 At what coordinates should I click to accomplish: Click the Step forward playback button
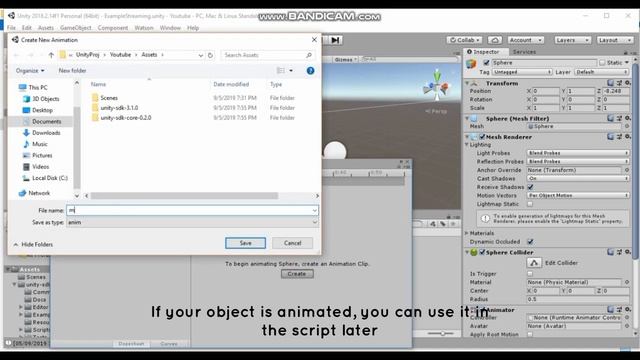pyautogui.click(x=335, y=40)
